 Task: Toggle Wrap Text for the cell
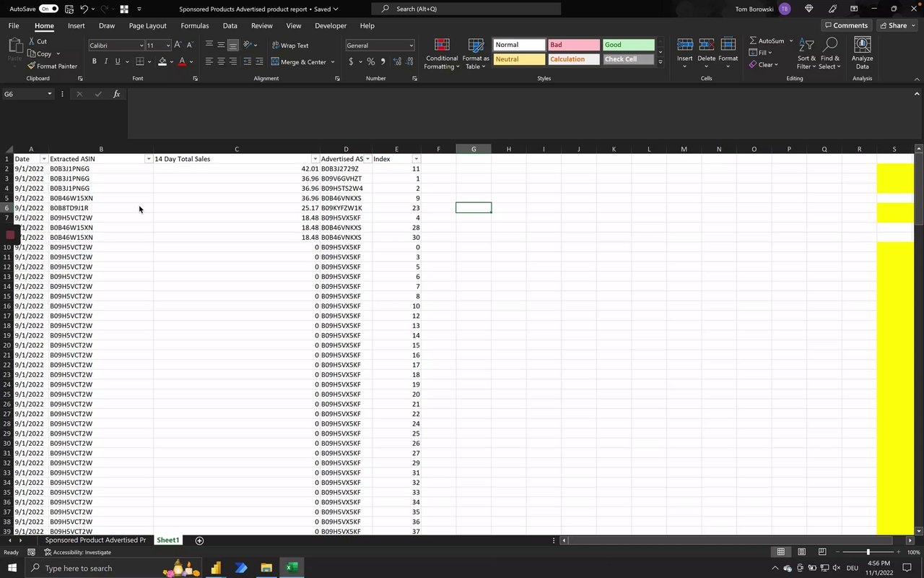click(x=290, y=46)
